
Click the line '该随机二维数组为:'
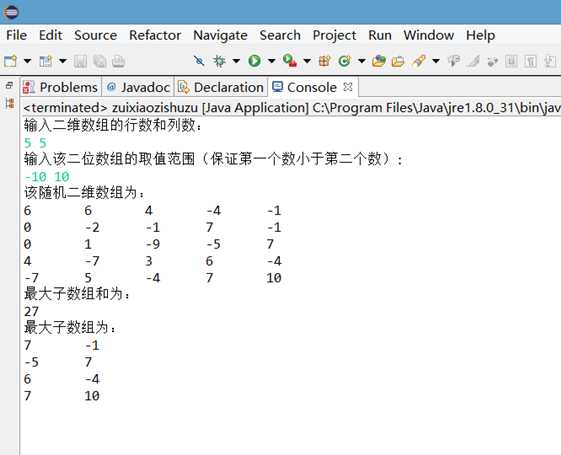tap(84, 193)
